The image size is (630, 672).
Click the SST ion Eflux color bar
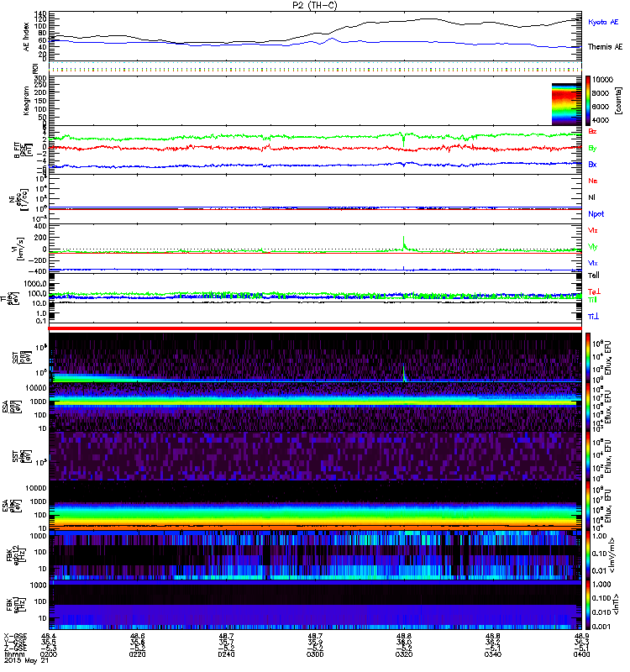point(587,358)
